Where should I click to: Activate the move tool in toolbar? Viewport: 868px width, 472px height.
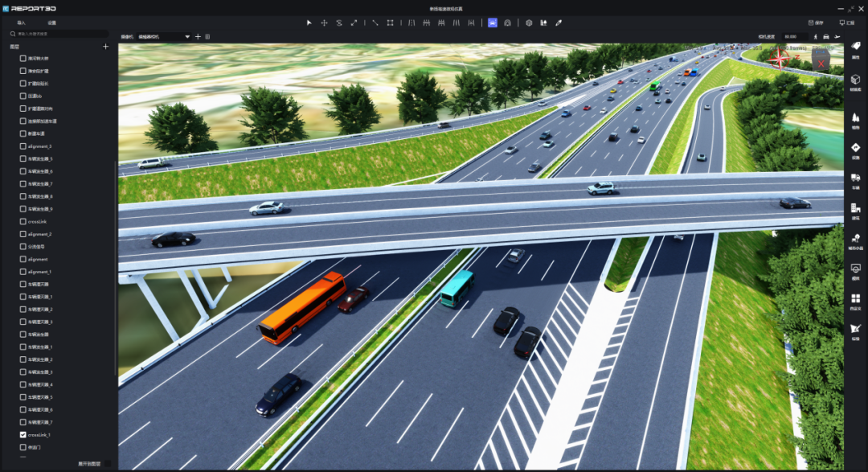tap(324, 23)
